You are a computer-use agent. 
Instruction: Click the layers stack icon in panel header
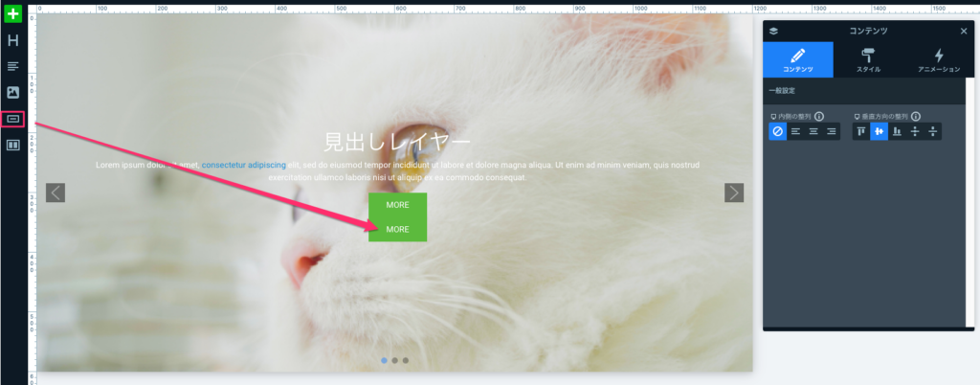(774, 31)
